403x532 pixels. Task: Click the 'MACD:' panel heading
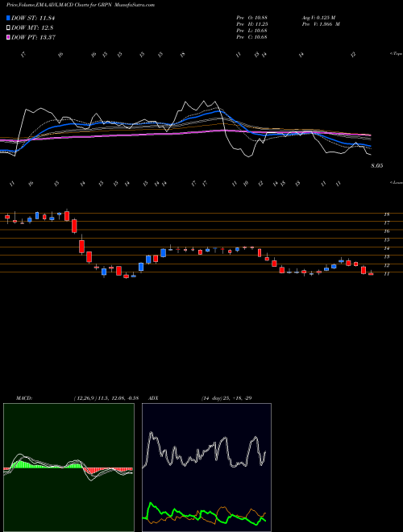click(x=24, y=398)
